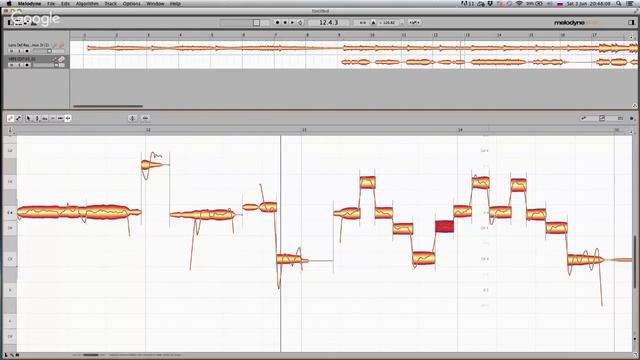Select the highlighted Note Separation tool
This screenshot has height=360, width=640.
tap(68, 118)
